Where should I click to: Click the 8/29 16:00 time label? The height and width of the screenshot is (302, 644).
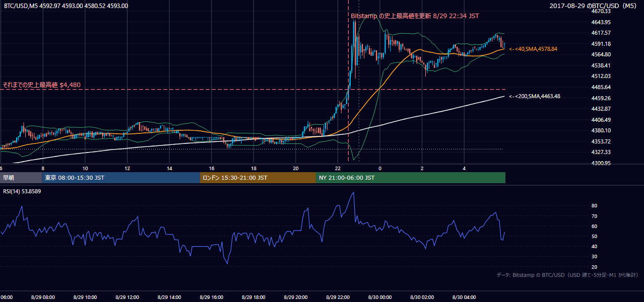(211, 297)
